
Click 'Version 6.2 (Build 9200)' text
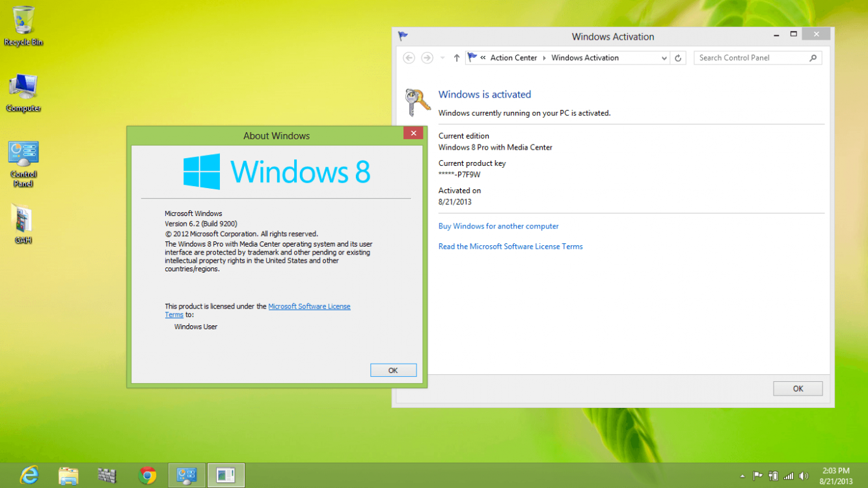click(200, 224)
